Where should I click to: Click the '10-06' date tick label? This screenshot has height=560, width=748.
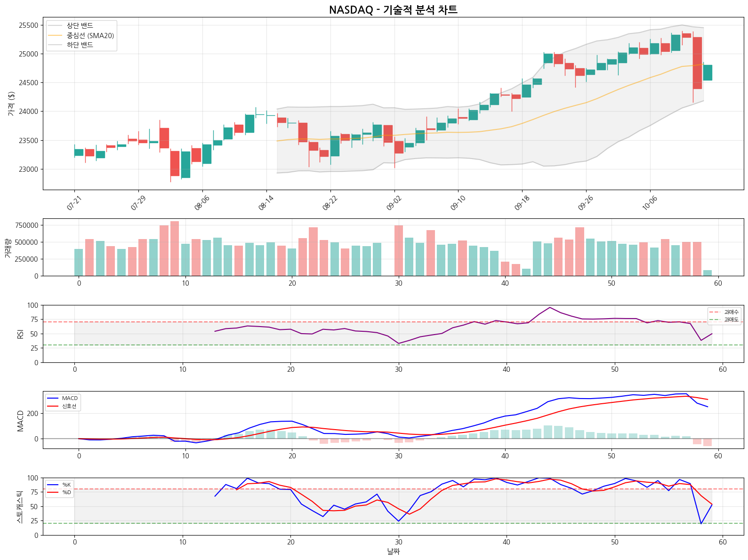[x=650, y=203]
